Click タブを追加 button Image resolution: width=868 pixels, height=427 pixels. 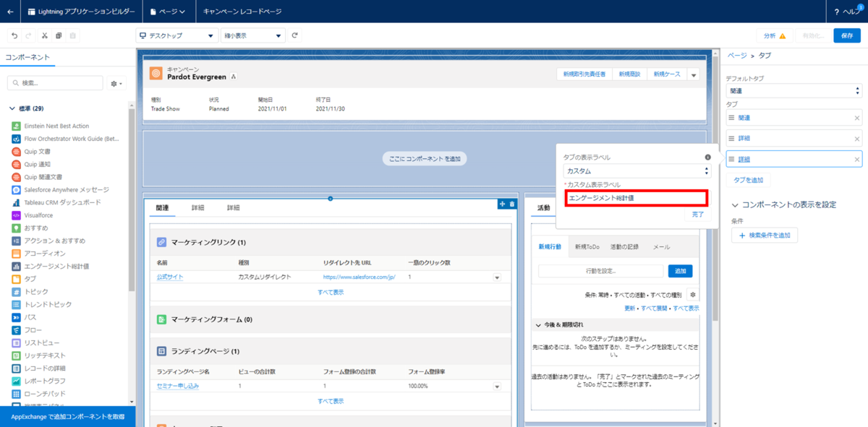tap(748, 180)
